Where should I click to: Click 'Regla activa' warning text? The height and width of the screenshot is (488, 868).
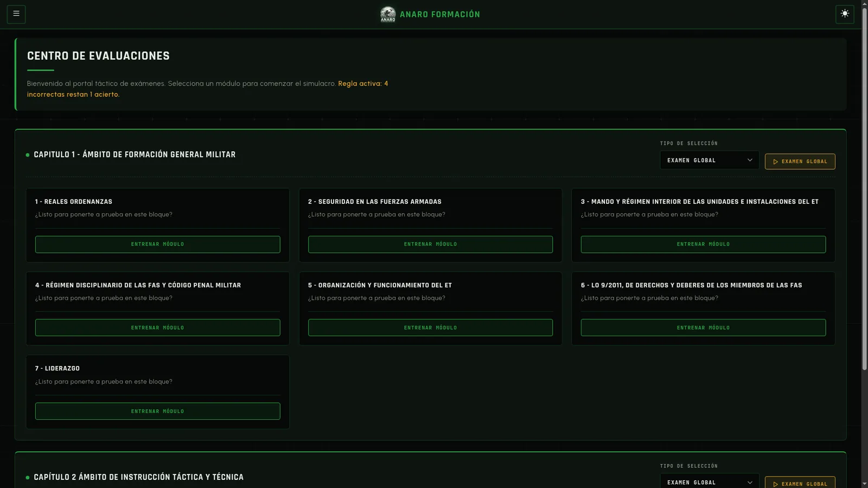208,89
